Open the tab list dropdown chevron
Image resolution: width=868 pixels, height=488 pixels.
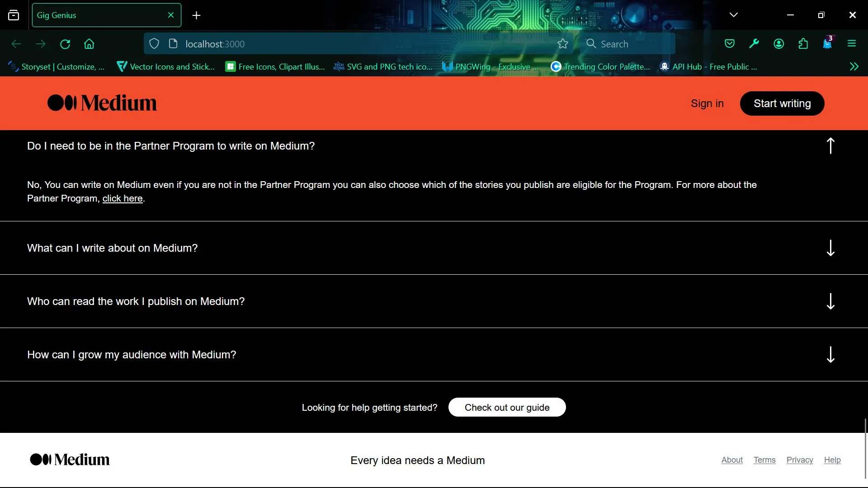coord(734,15)
